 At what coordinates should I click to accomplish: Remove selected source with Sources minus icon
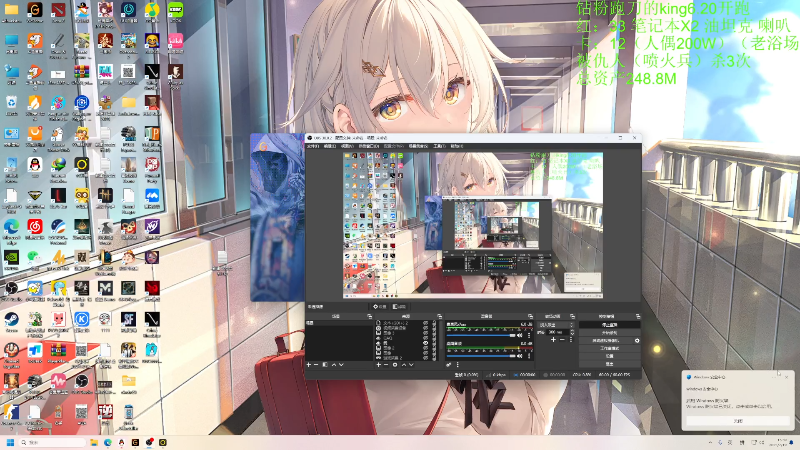coord(386,365)
